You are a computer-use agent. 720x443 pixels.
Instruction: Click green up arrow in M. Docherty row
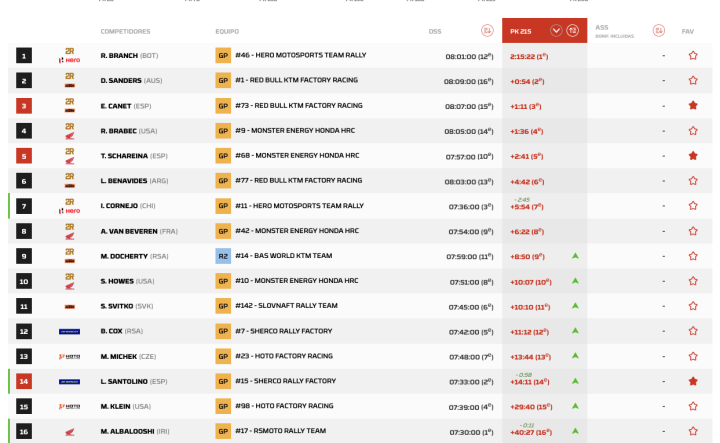[x=575, y=256]
